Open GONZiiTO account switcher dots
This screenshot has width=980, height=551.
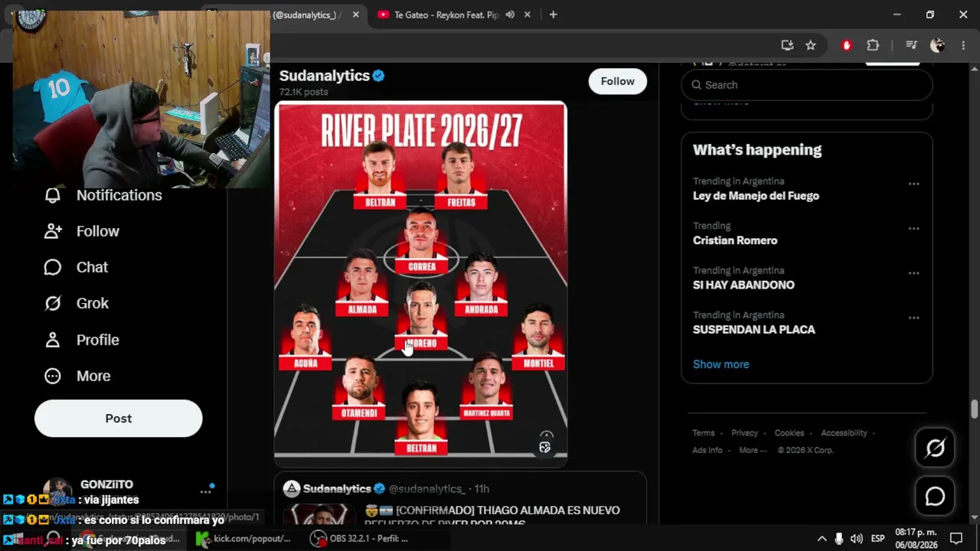click(x=205, y=491)
